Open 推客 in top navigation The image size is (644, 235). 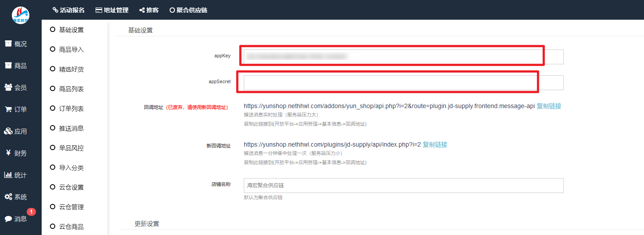click(149, 10)
